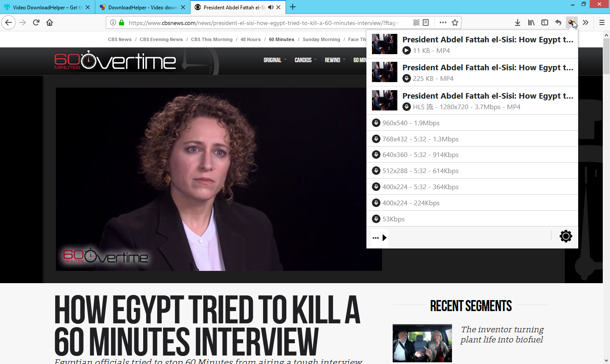Click the address bar URL field

tap(263, 23)
